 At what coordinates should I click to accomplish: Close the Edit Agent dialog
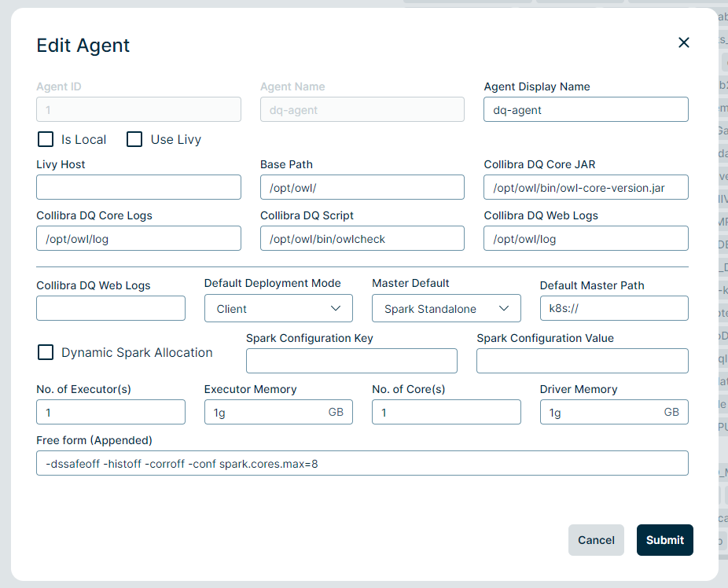click(683, 42)
